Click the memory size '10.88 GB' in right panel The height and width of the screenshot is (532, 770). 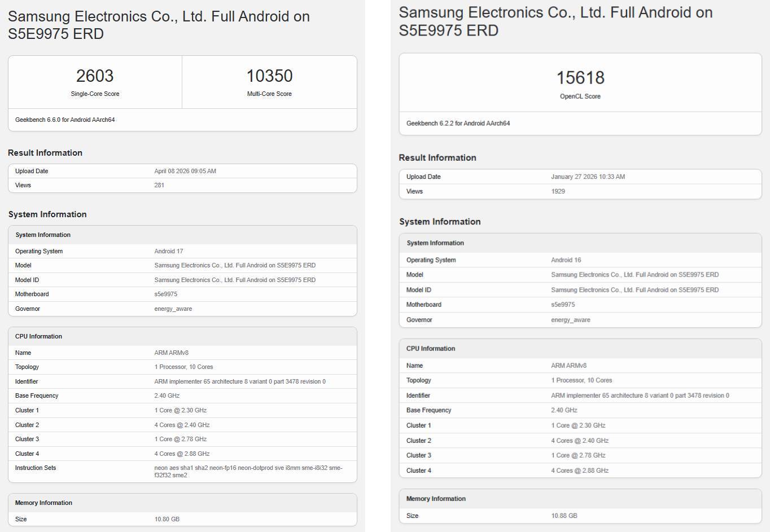(564, 516)
